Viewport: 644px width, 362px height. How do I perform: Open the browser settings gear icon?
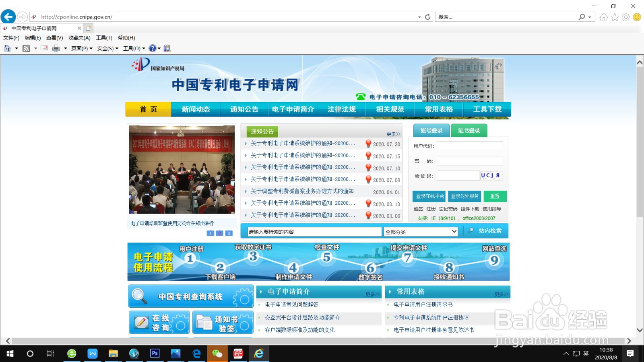pyautogui.click(x=625, y=17)
